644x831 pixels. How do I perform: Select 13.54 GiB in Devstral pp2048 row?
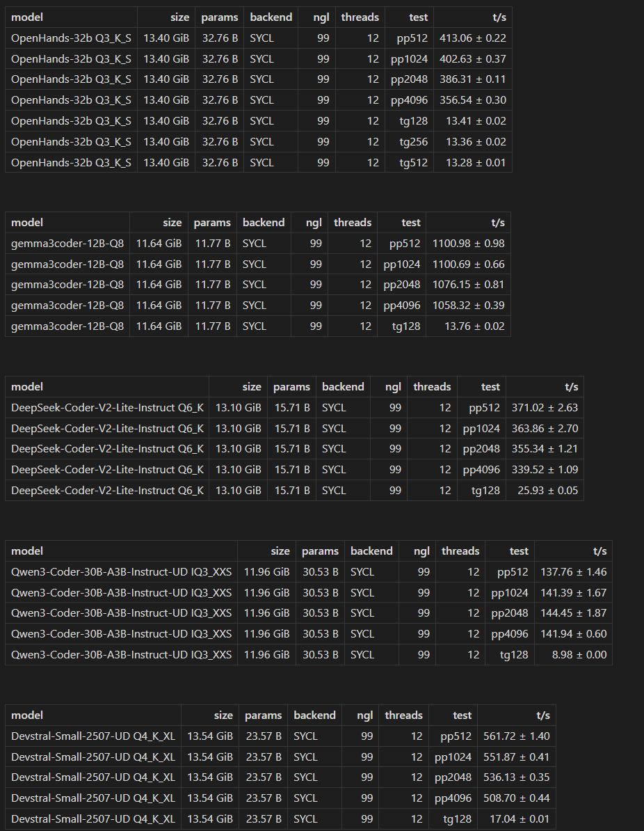(210, 777)
